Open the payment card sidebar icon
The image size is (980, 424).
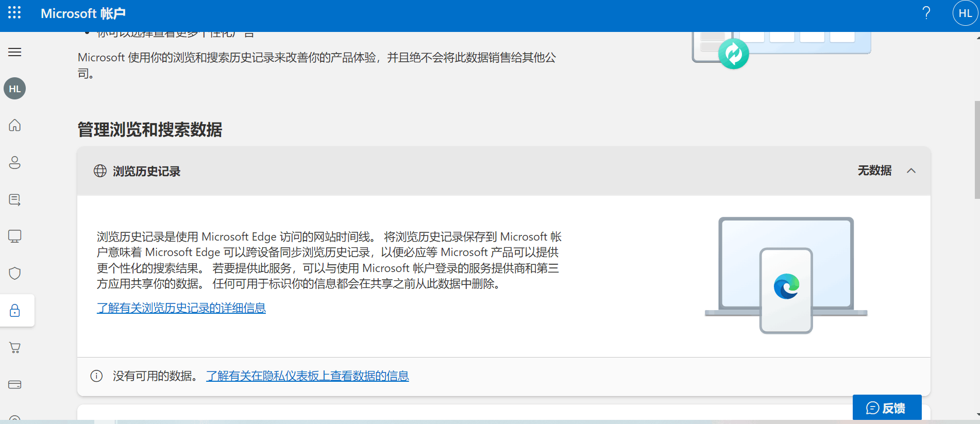[15, 384]
